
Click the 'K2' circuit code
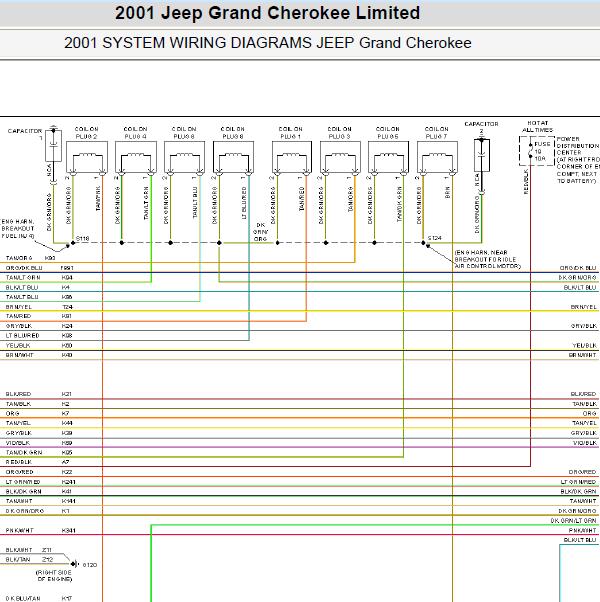point(65,404)
